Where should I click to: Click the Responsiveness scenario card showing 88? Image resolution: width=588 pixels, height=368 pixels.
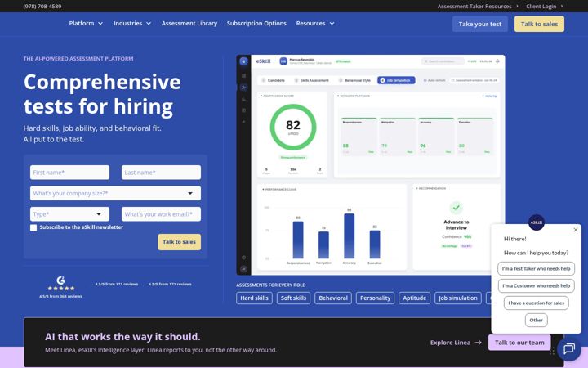click(359, 137)
